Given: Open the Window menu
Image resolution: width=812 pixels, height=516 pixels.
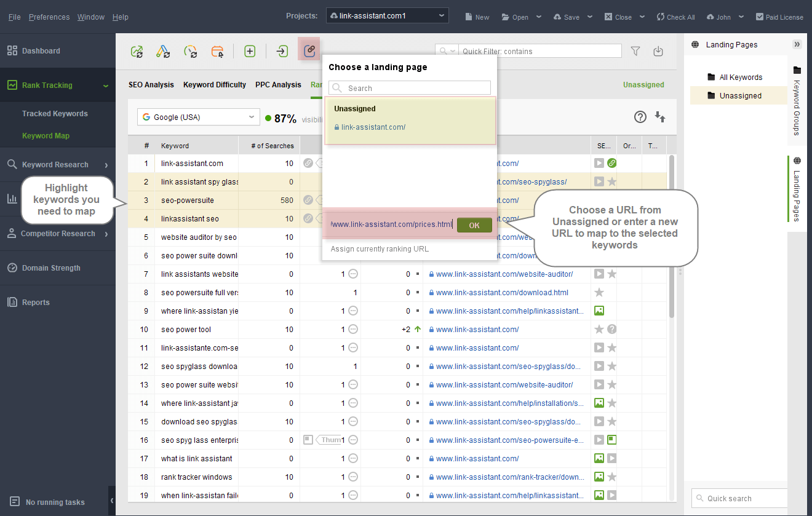Looking at the screenshot, I should (91, 17).
